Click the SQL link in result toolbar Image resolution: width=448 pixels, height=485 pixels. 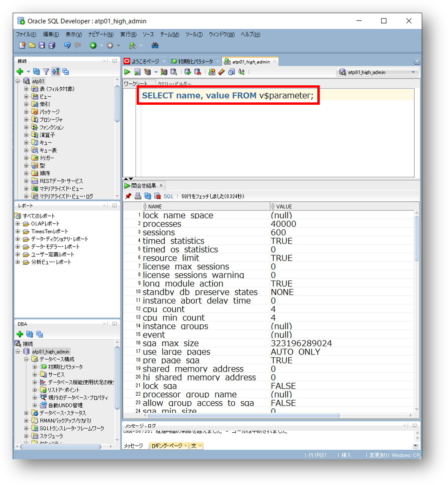(168, 196)
